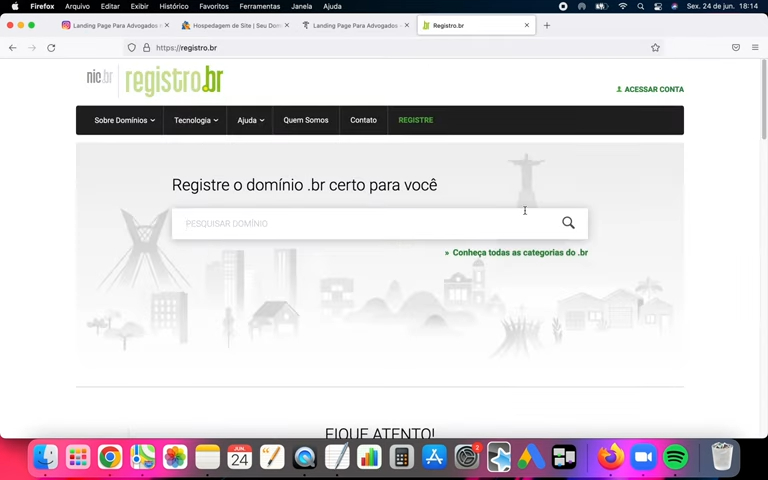
Task: Open Launchpad from the dock
Action: coord(78,457)
